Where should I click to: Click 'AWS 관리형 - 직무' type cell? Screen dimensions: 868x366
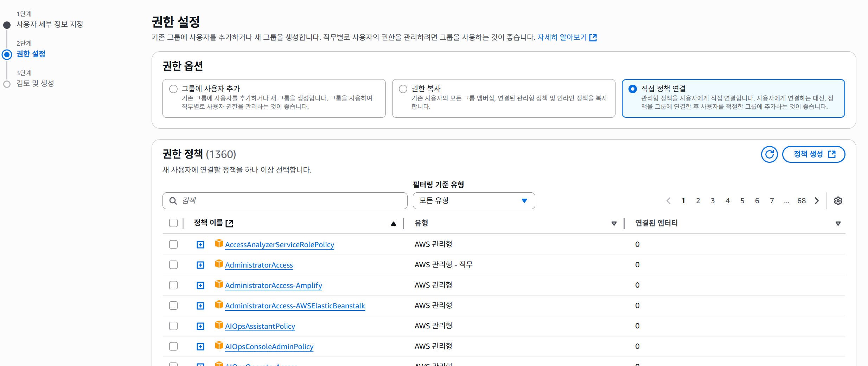[443, 264]
